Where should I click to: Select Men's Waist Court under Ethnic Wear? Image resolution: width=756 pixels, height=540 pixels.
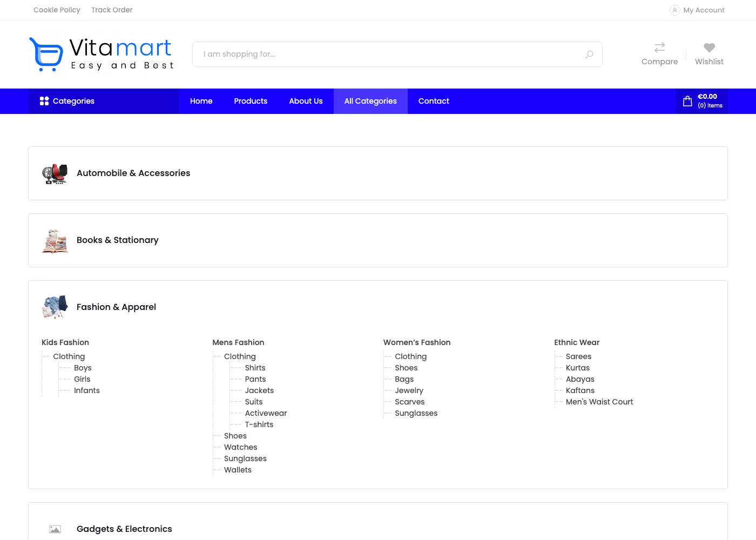point(599,402)
